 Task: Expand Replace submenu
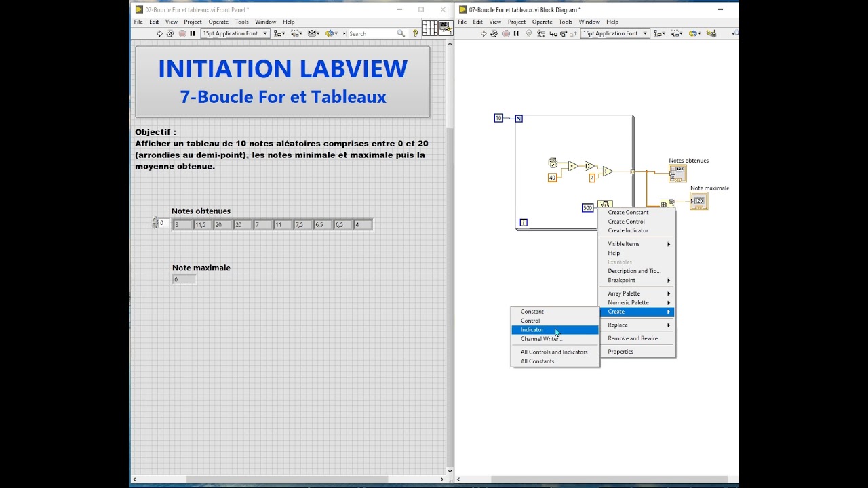(637, 325)
